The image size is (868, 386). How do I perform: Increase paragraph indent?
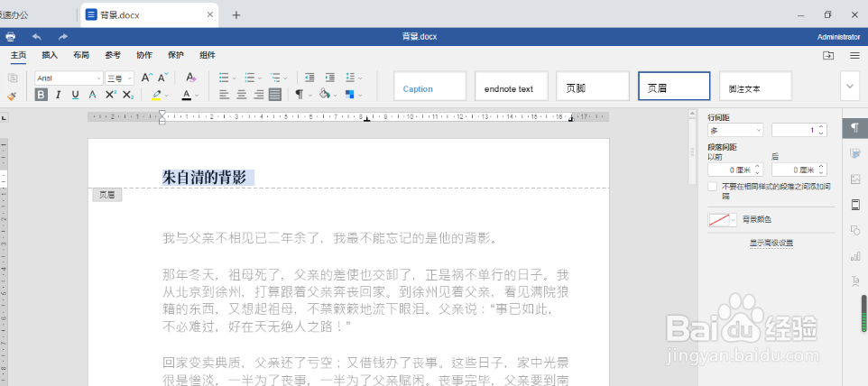pyautogui.click(x=330, y=78)
